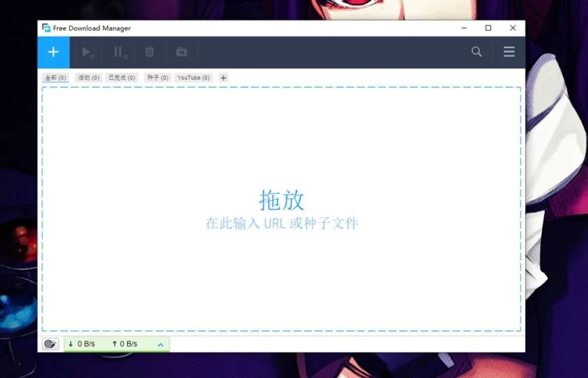Screen dimensions: 588x378
Task: Open search with the magnifier icon
Action: coord(476,52)
